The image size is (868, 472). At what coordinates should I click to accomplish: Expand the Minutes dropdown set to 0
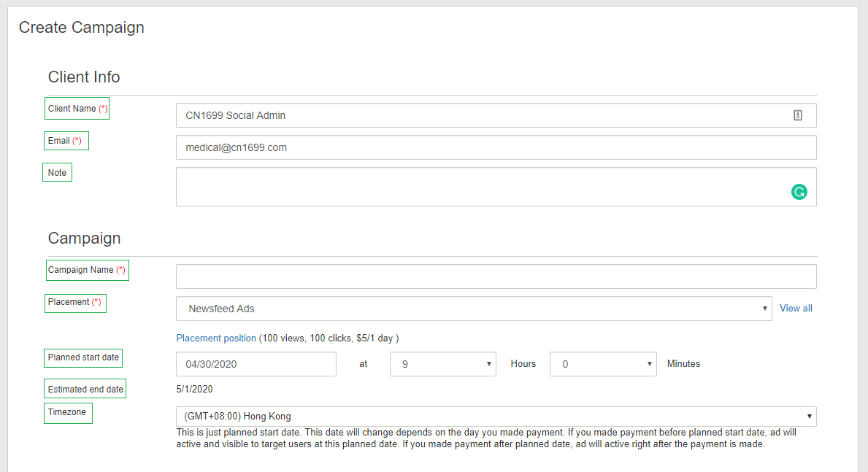tap(602, 364)
